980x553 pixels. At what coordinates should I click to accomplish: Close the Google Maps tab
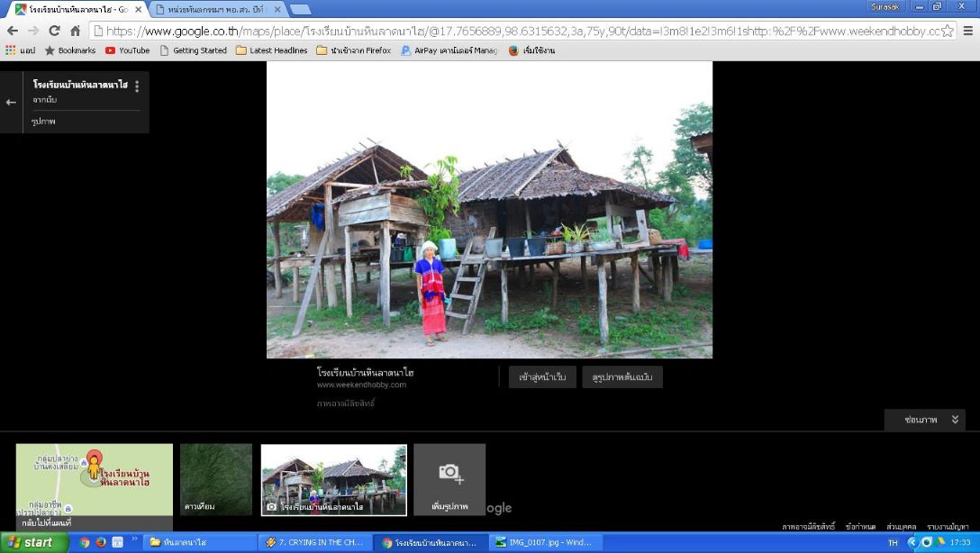(x=139, y=9)
